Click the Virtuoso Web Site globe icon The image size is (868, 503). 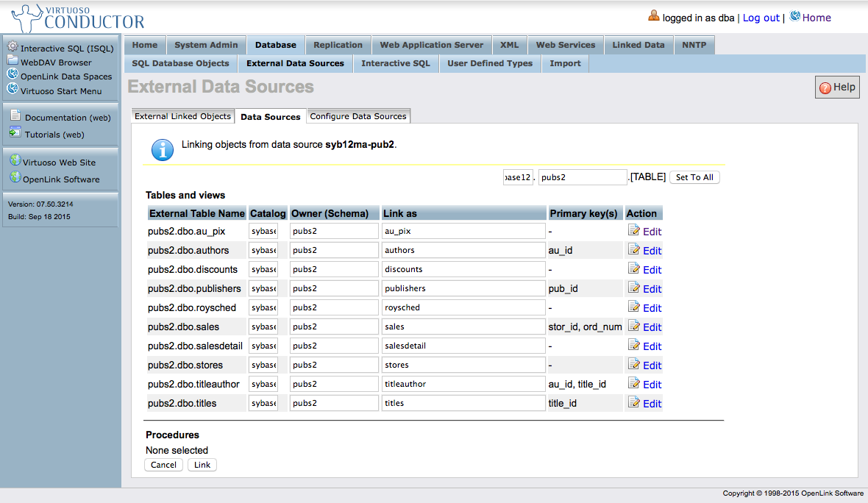point(15,160)
